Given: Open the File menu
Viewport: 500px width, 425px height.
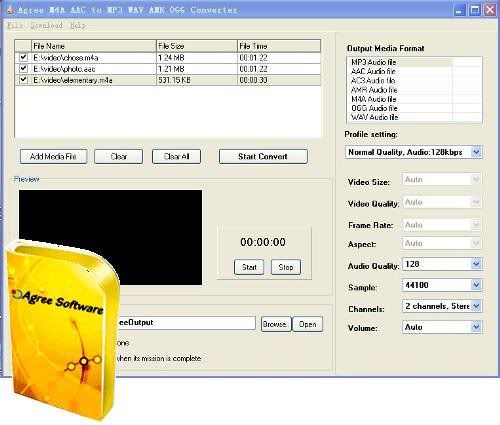Looking at the screenshot, I should (15, 25).
